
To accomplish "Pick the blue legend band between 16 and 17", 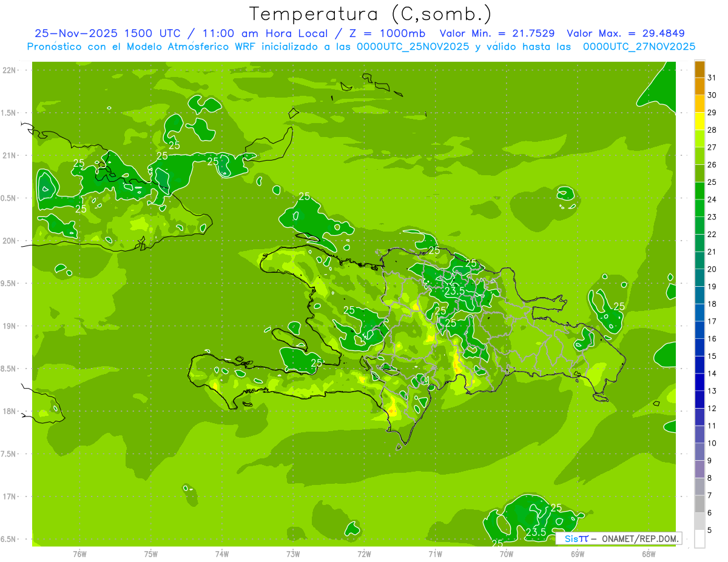I will tap(699, 330).
